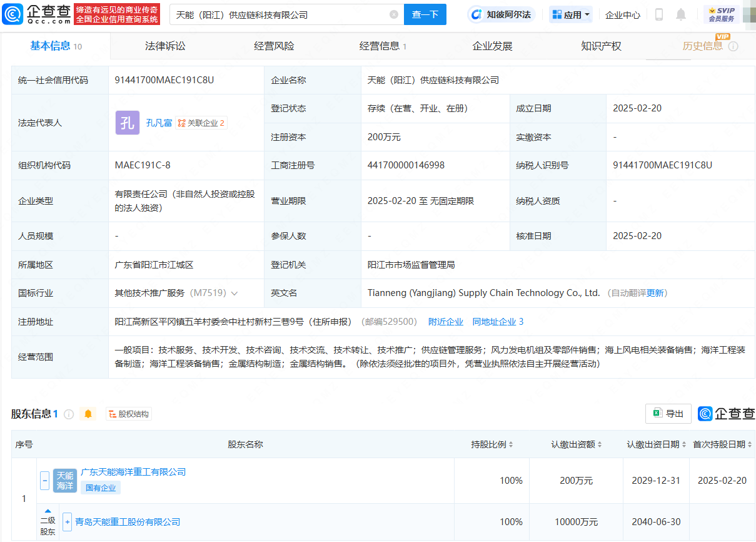Expand the 国标行业 M7519 chevron
This screenshot has height=542, width=756.
click(x=234, y=293)
